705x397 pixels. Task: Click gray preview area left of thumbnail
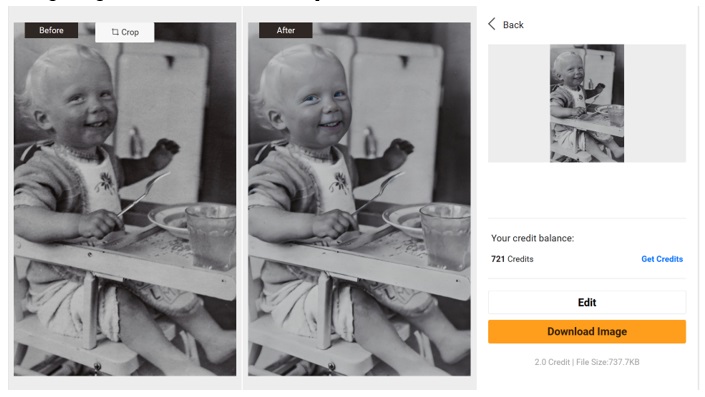[519, 103]
